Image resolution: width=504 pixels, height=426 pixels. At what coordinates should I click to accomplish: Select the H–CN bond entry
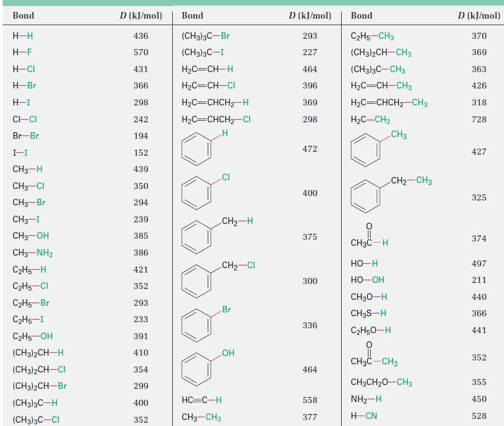click(364, 416)
